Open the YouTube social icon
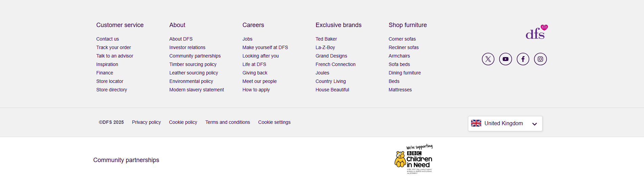Screen dimensions: 644x180 pyautogui.click(x=506, y=59)
